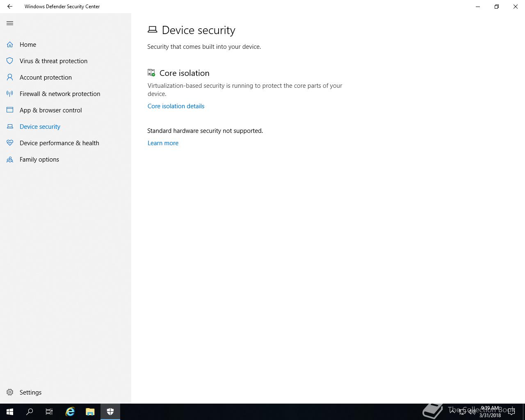Click the taskbar search magnifier
Screen dimensions: 525x420
(30, 412)
